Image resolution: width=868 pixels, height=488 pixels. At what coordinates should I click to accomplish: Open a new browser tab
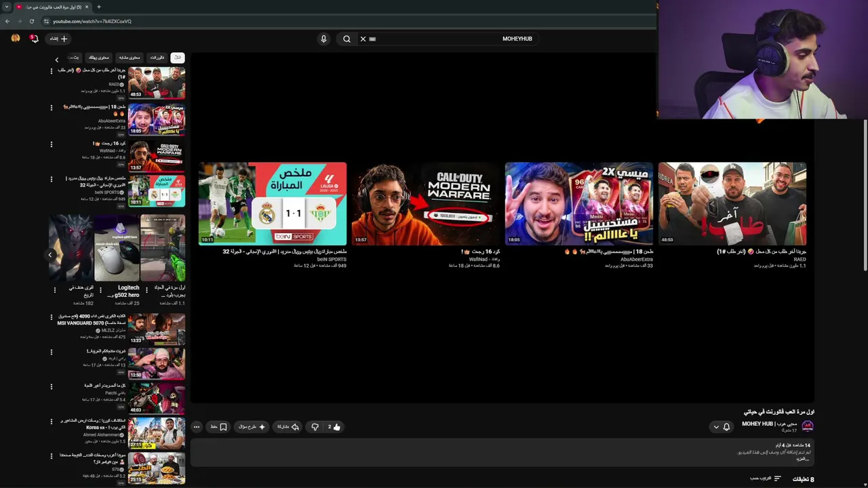click(99, 7)
